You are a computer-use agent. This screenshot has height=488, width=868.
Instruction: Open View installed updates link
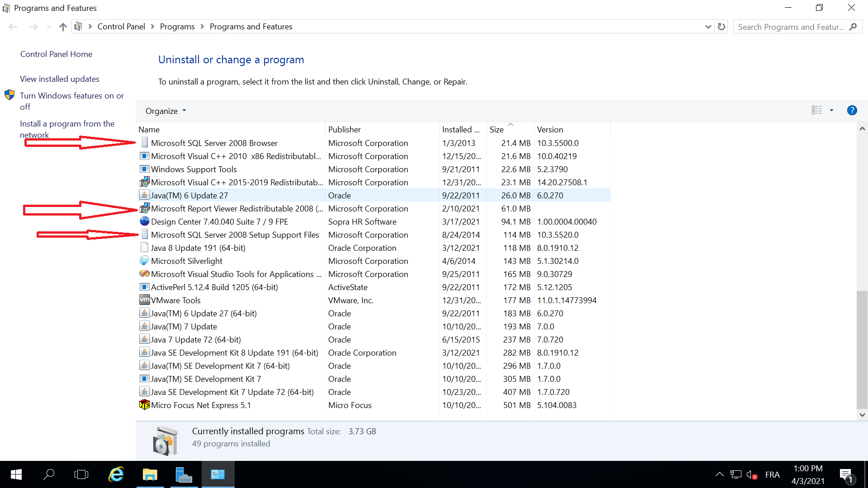pyautogui.click(x=60, y=79)
